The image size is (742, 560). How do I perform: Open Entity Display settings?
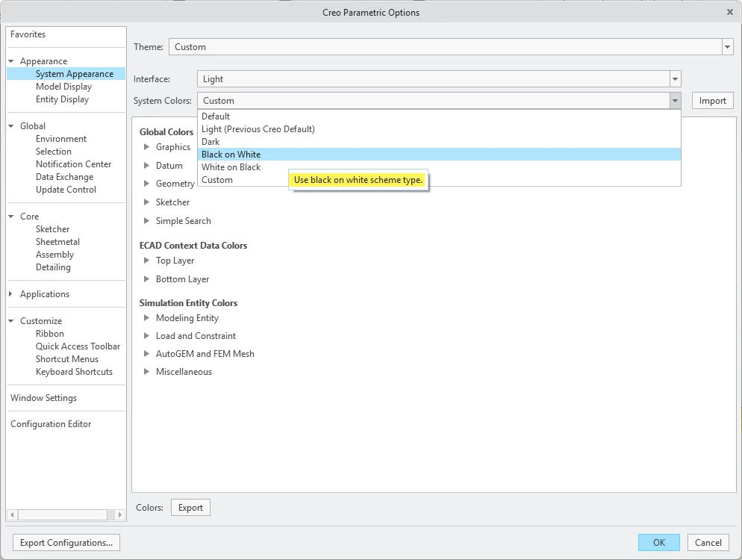pos(62,99)
